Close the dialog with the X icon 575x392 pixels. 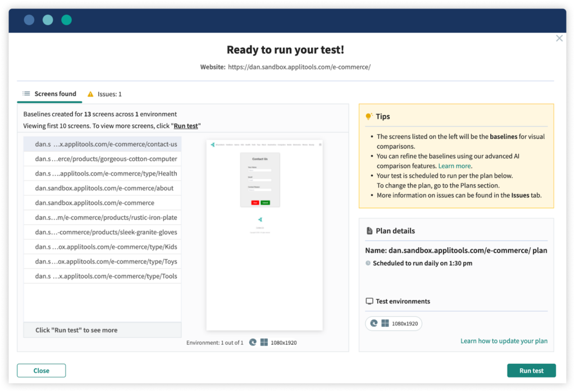pyautogui.click(x=559, y=38)
